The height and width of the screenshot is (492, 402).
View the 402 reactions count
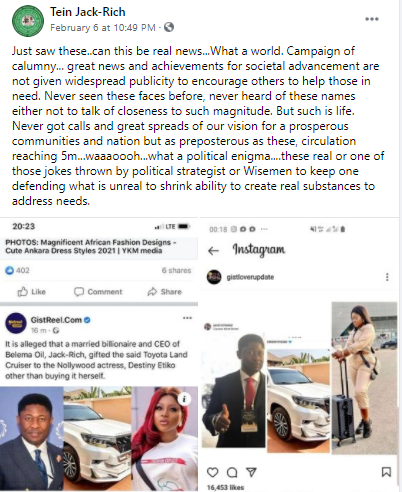17,270
